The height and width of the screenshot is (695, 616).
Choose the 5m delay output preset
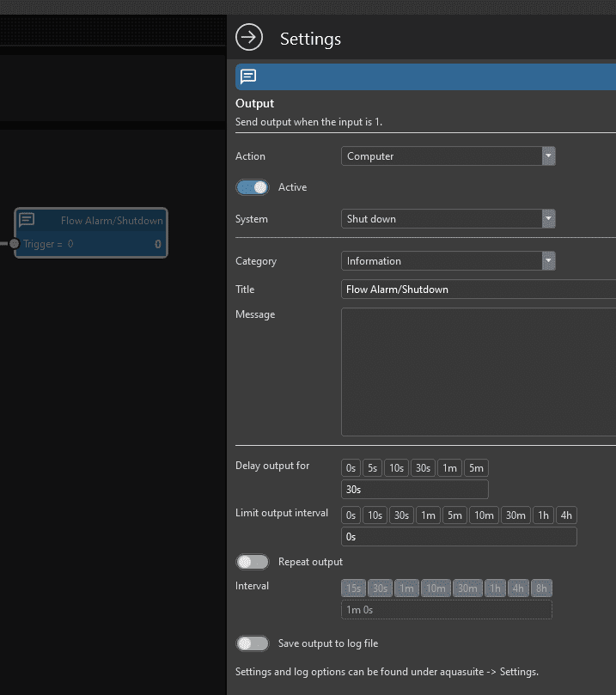point(476,468)
